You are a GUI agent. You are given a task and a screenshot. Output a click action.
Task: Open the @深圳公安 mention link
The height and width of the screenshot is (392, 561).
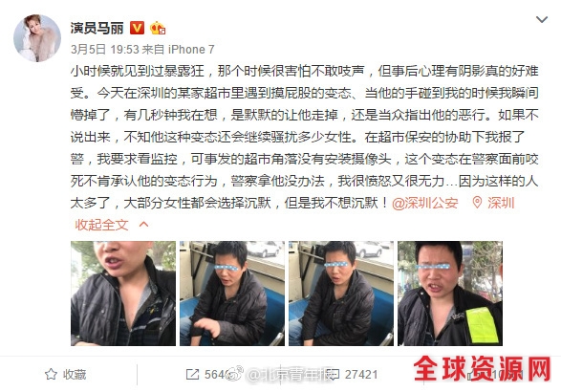(x=425, y=203)
